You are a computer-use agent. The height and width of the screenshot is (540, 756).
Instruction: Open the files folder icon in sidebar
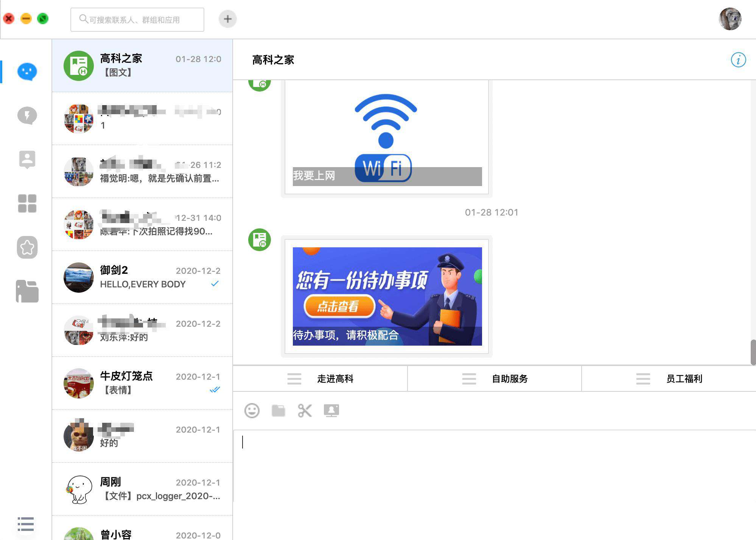click(x=27, y=291)
